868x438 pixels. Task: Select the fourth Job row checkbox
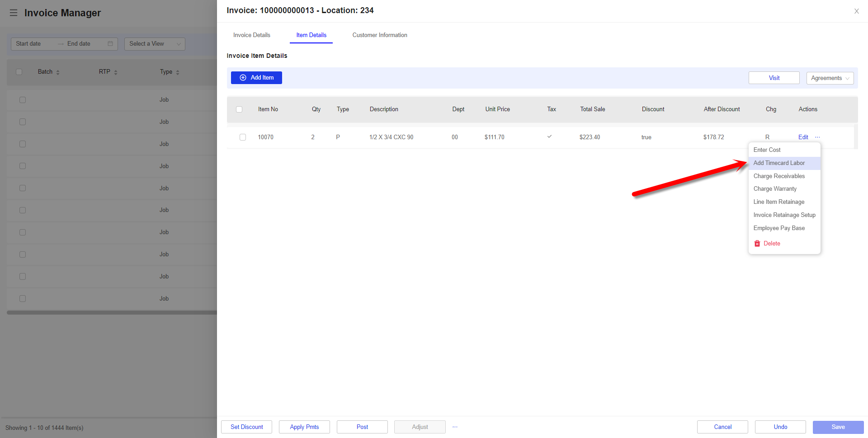pos(23,166)
